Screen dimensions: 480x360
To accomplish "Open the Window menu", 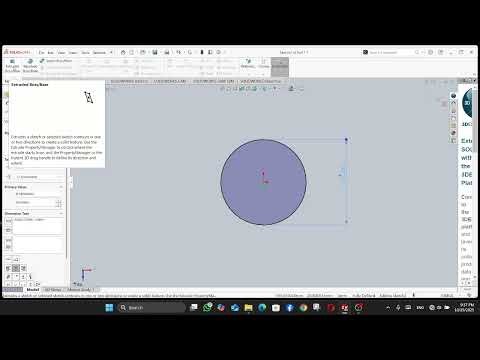I will [99, 53].
